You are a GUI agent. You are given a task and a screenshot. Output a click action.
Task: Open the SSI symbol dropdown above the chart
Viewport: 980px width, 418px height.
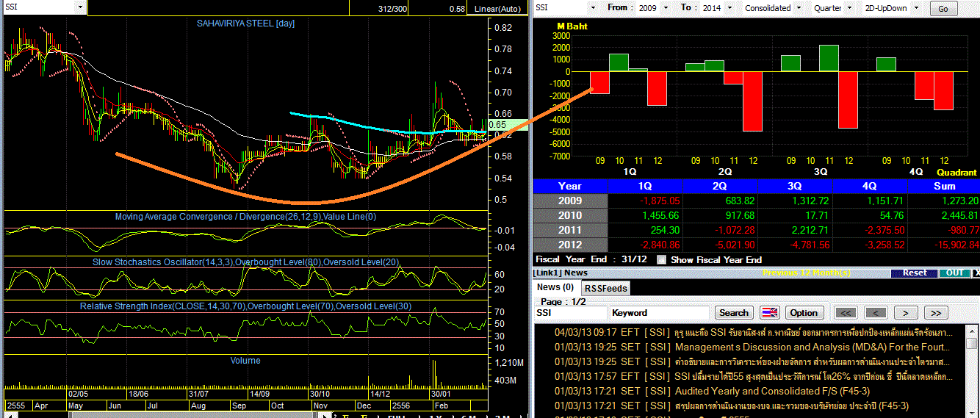pyautogui.click(x=79, y=7)
